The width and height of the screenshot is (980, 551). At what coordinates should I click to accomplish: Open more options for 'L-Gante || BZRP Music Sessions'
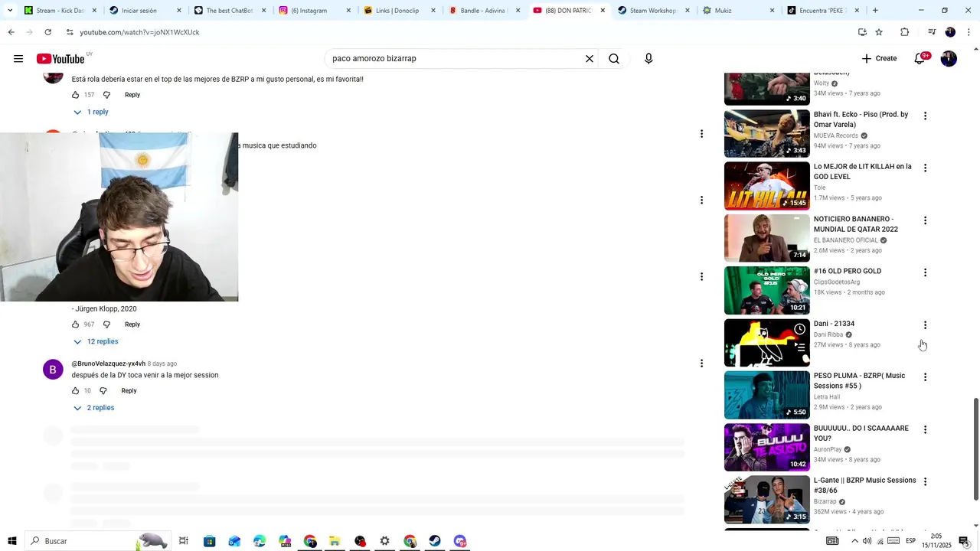click(925, 482)
